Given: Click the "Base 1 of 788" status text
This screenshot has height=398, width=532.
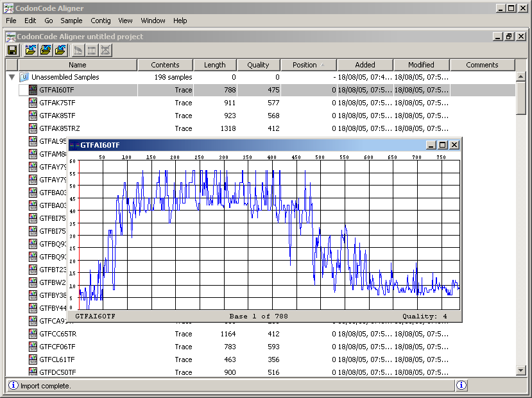Looking at the screenshot, I should pyautogui.click(x=259, y=316).
